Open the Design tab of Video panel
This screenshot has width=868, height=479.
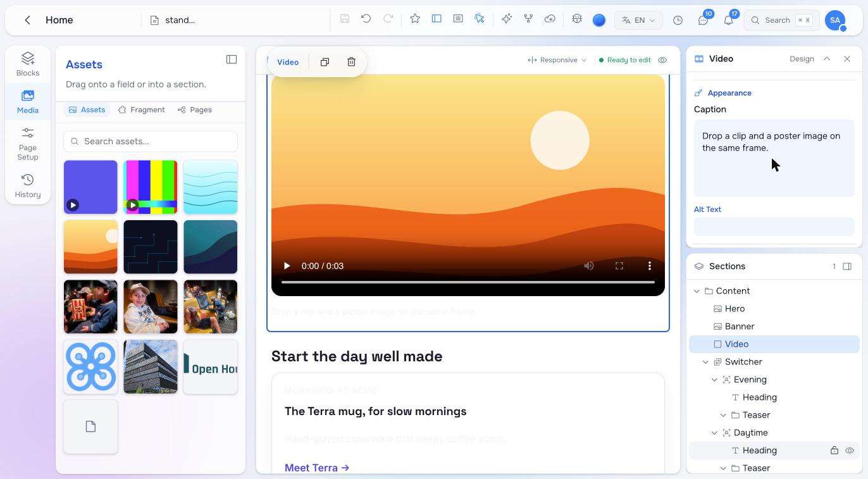coord(802,59)
